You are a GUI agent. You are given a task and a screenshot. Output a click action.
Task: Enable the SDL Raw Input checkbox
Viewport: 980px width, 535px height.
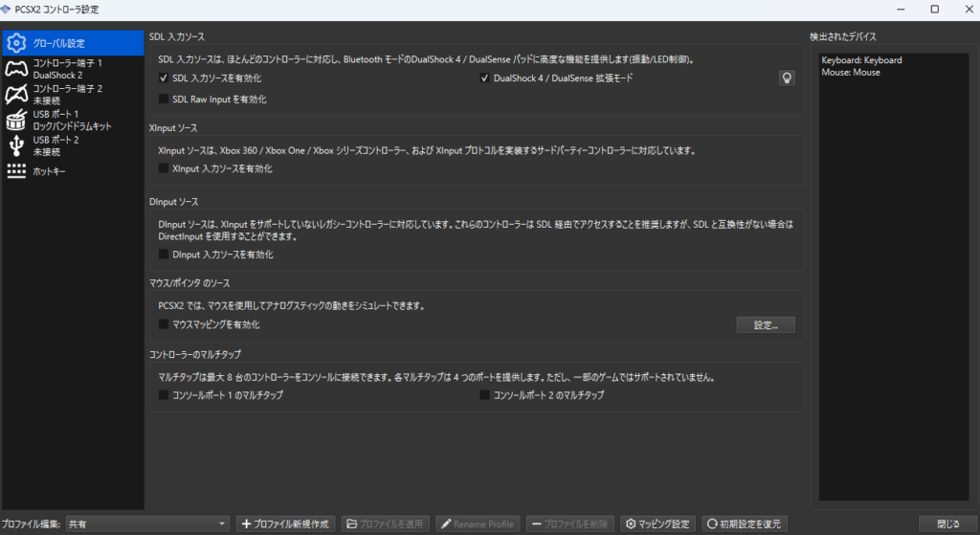click(164, 100)
